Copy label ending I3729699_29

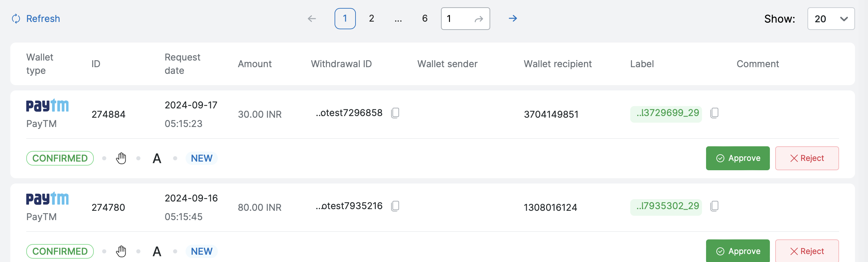pos(714,113)
